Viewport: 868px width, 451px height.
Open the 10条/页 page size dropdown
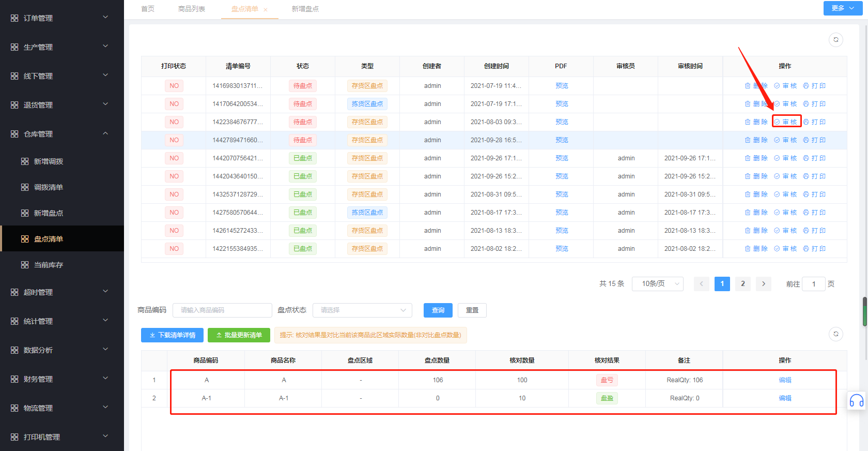658,284
